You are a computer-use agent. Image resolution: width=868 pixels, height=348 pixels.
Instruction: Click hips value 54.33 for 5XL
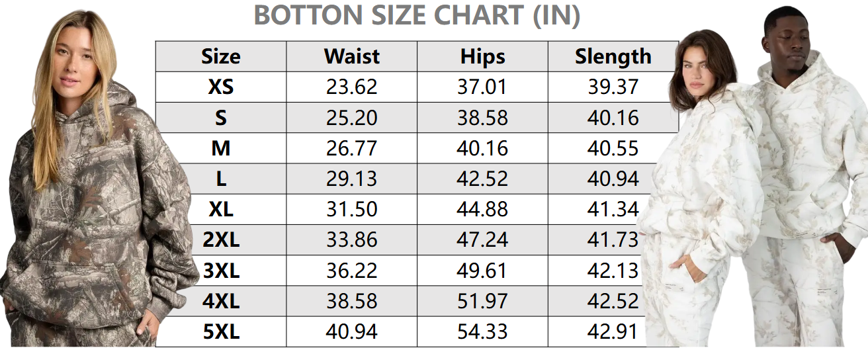coord(482,331)
